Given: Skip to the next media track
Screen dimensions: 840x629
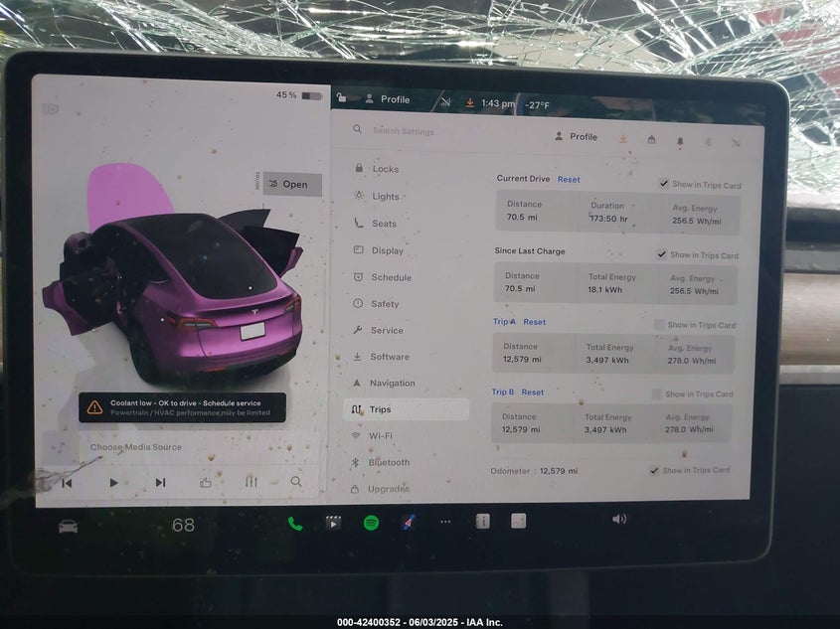Looking at the screenshot, I should 160,483.
